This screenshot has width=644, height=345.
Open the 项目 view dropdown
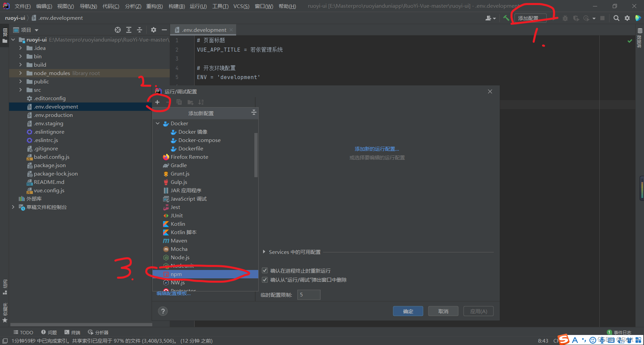click(26, 30)
